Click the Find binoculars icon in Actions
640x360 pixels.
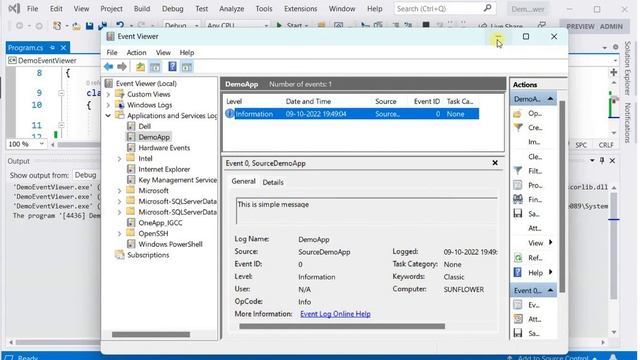(518, 199)
